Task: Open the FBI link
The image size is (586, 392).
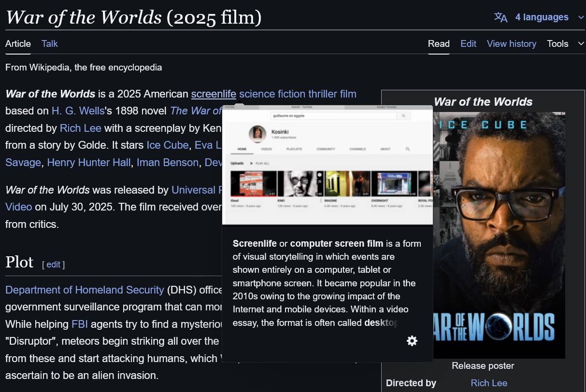Action: coord(80,324)
